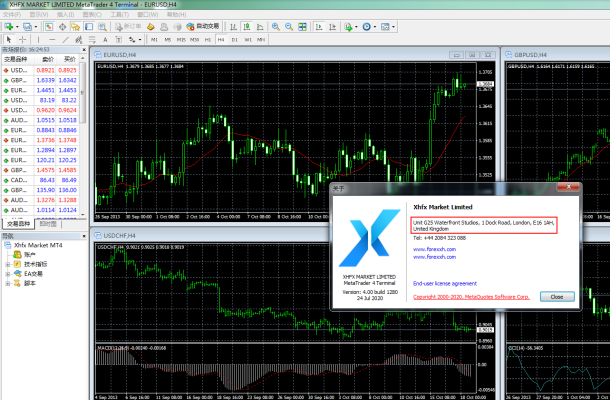Open the Periods dropdown arrow

tap(375, 27)
